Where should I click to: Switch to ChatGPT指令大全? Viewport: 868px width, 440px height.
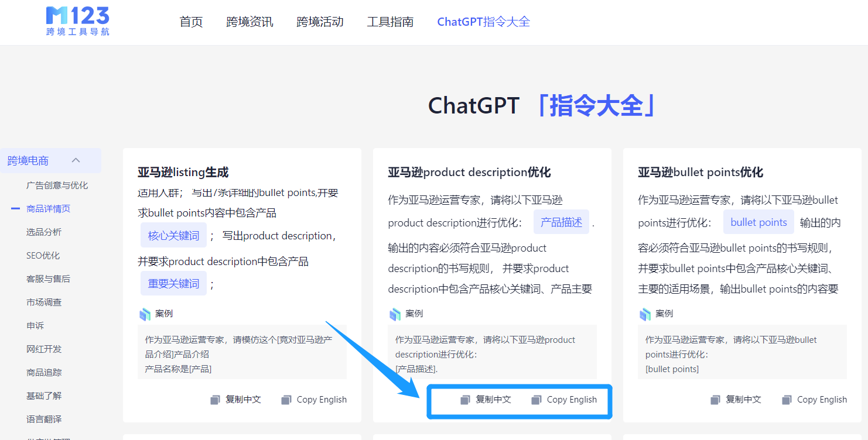point(483,21)
